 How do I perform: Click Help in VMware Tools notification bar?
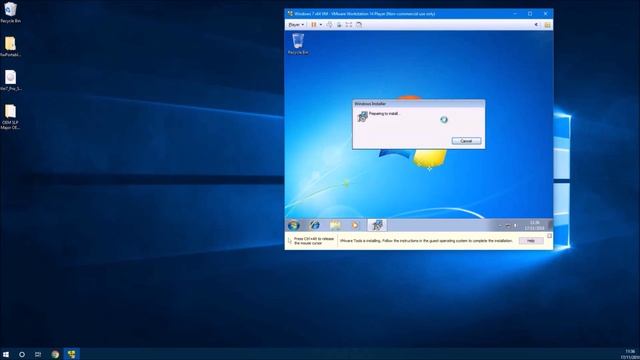click(531, 241)
